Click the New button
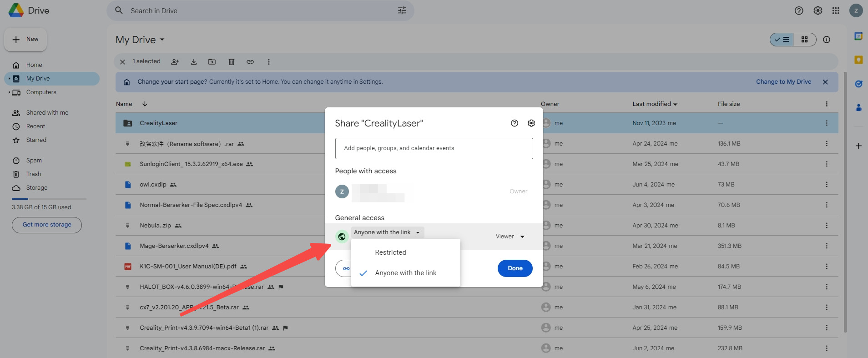 pos(25,40)
